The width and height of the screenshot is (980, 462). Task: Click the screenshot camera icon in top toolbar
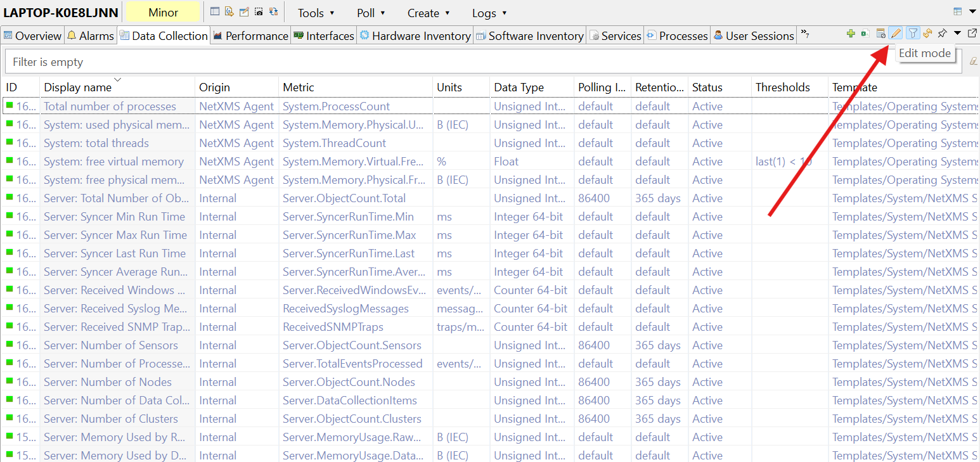pyautogui.click(x=259, y=11)
